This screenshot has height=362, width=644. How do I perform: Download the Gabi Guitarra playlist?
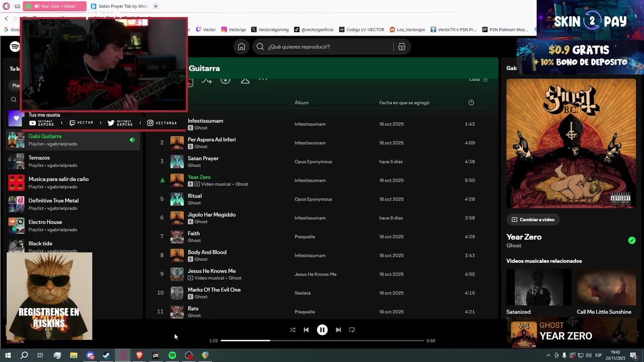(x=225, y=80)
